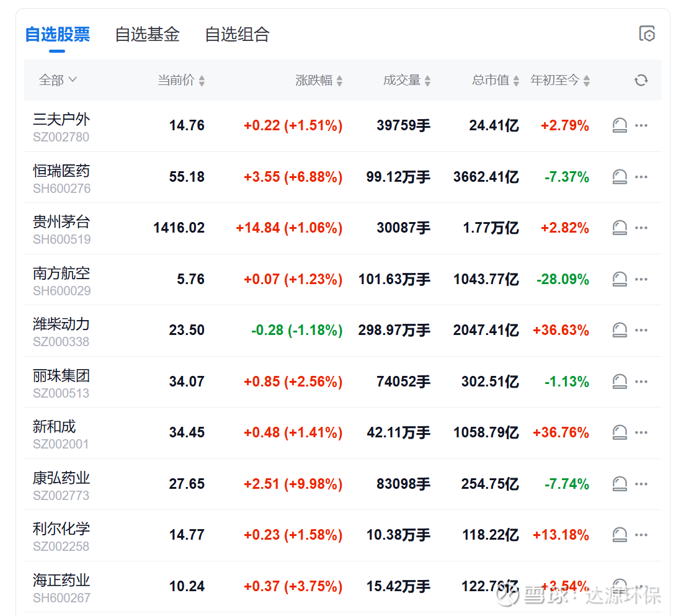Click market cap 1058.79亿

click(x=486, y=432)
